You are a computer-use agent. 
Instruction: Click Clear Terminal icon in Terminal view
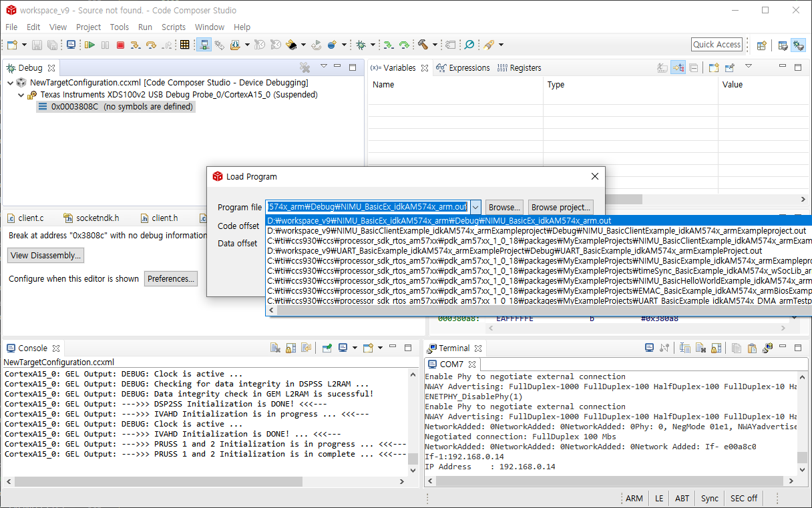700,348
